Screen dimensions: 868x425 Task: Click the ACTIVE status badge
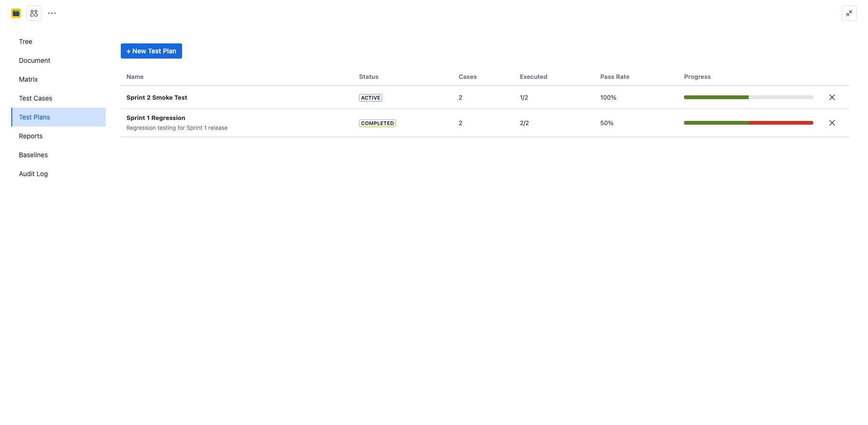pyautogui.click(x=370, y=97)
